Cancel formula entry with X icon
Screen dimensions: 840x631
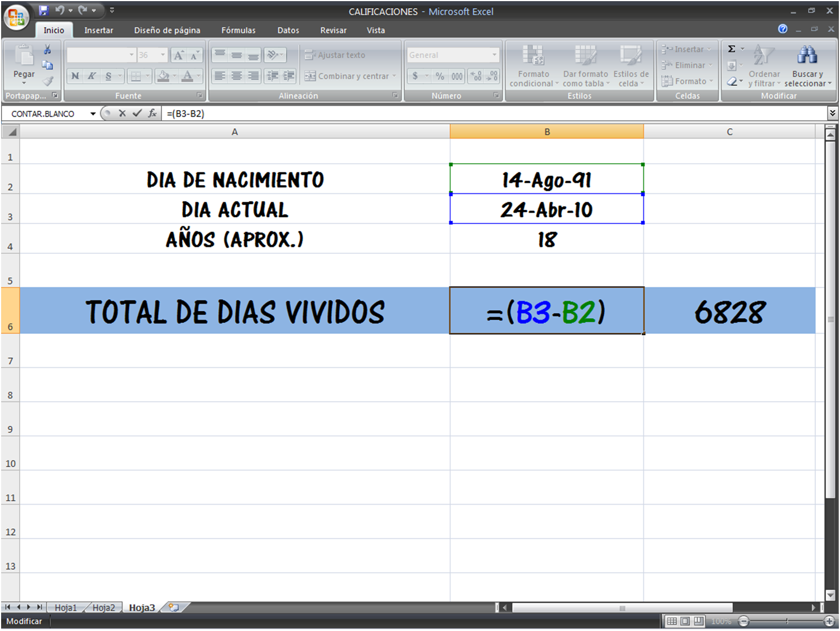[122, 113]
